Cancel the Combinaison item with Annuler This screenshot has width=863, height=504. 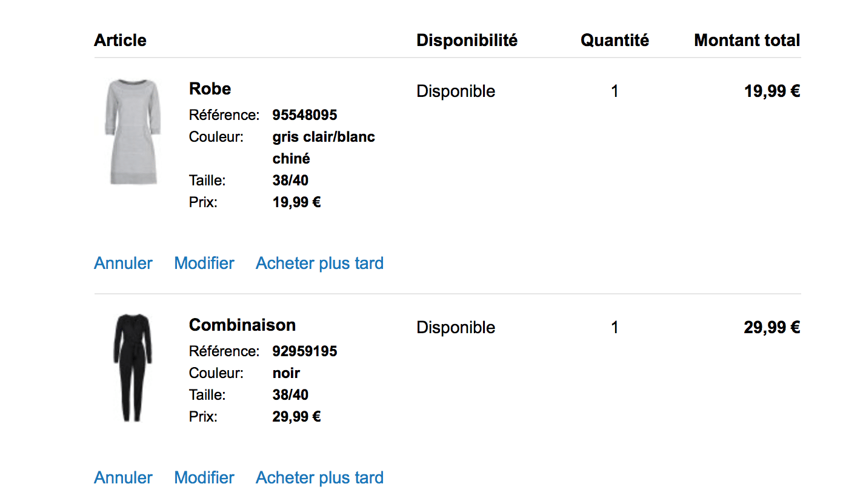[x=123, y=478]
